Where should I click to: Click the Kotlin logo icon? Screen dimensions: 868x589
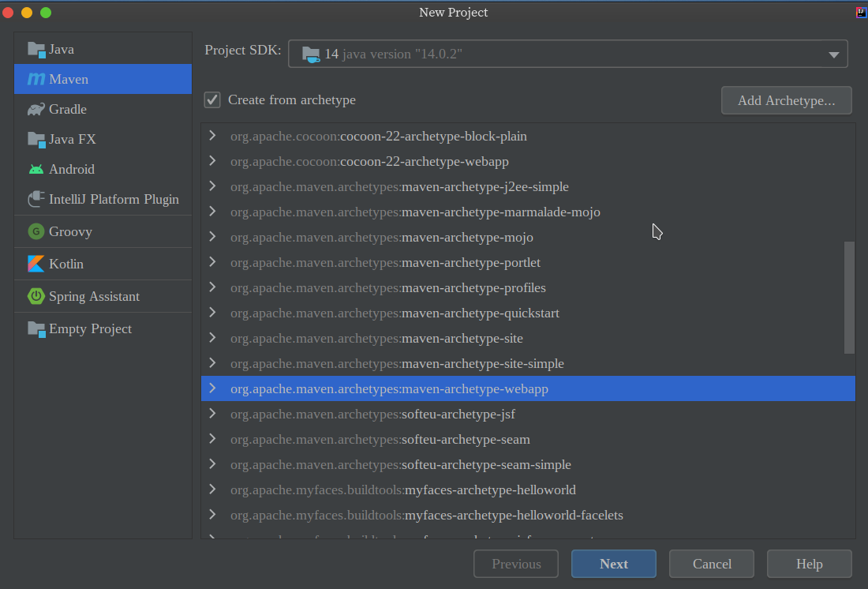click(x=36, y=264)
